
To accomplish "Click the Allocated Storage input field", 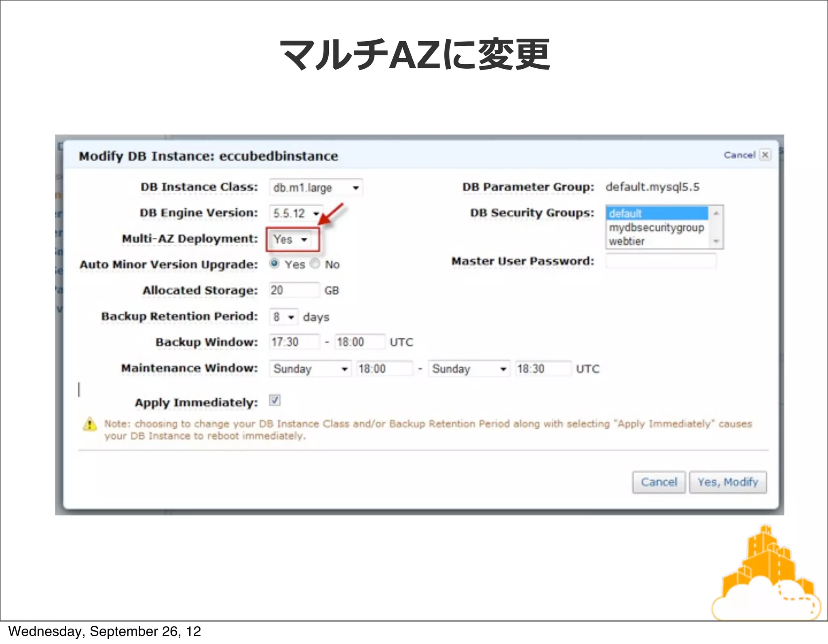I will pyautogui.click(x=294, y=290).
